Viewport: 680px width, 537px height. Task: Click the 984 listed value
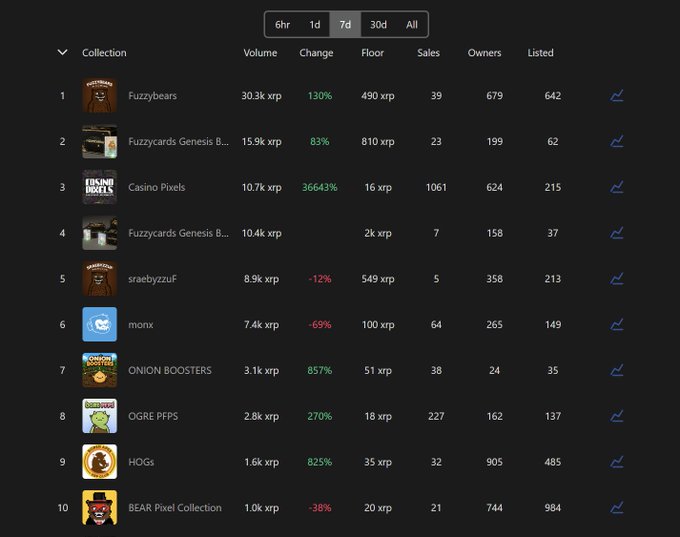pyautogui.click(x=552, y=508)
